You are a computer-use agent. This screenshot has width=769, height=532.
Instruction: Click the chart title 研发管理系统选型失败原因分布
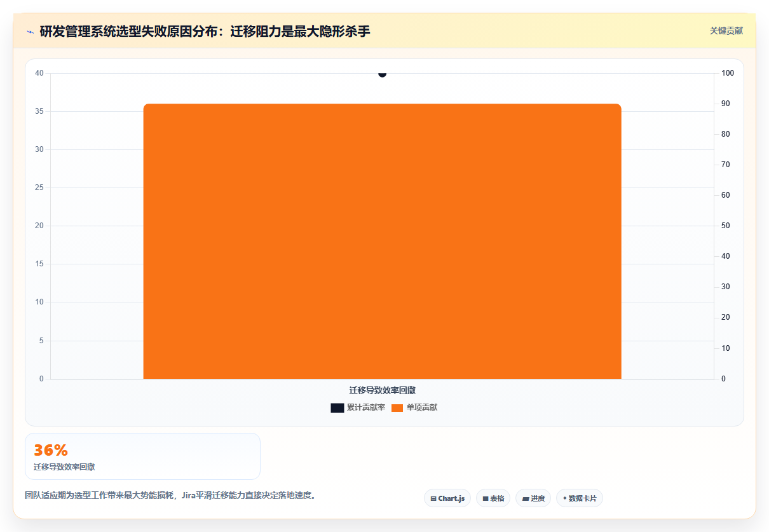(x=205, y=31)
